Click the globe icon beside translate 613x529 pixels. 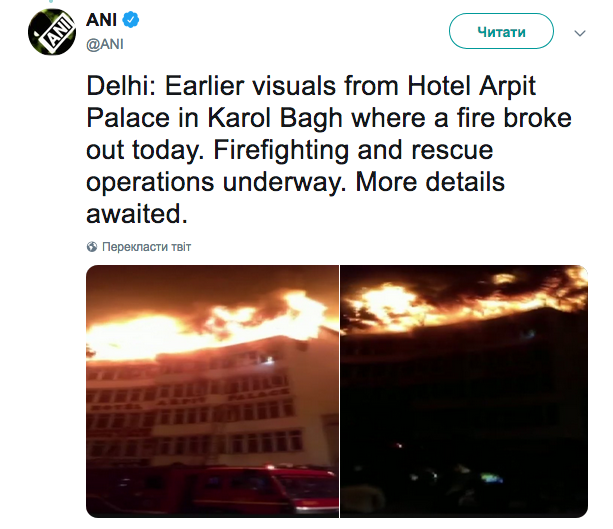(x=92, y=247)
